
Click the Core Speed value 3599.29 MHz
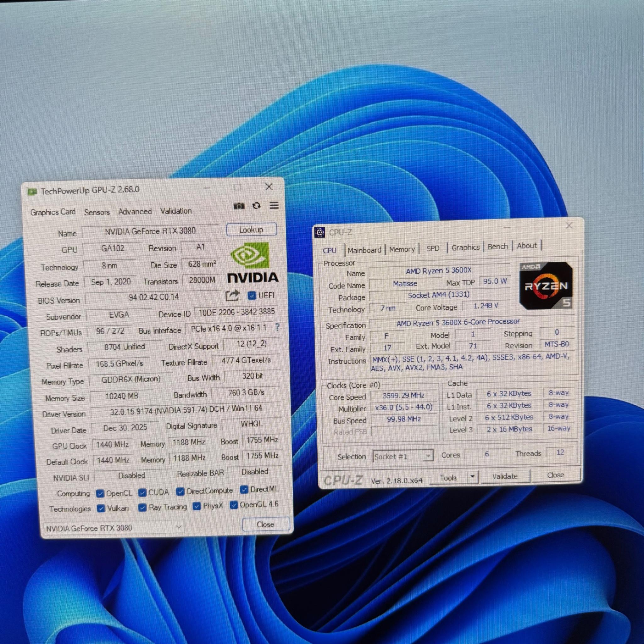click(x=403, y=395)
